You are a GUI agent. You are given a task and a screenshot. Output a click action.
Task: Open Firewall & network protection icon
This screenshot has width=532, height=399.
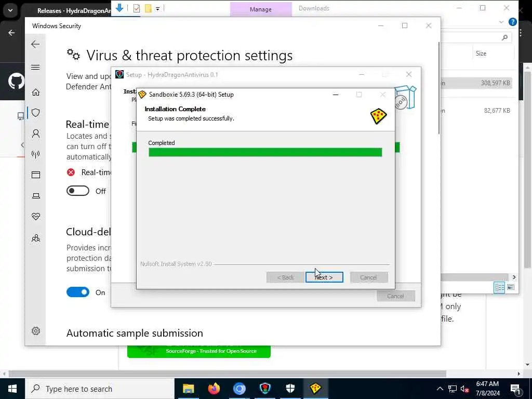36,154
